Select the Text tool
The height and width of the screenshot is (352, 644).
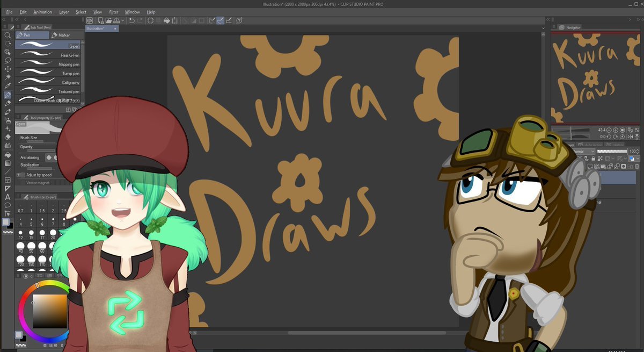coord(8,197)
